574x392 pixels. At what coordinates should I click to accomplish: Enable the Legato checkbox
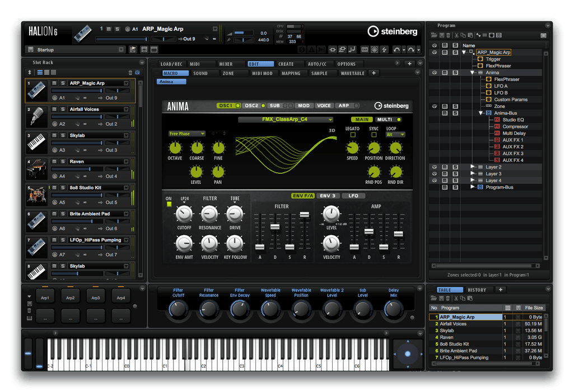tap(353, 135)
